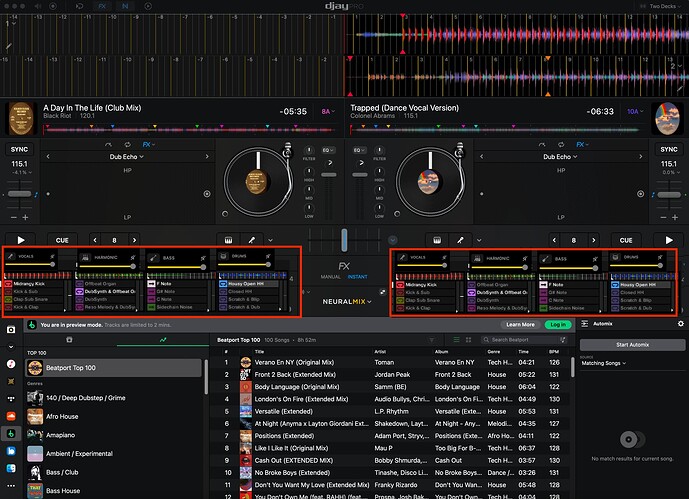Open the left mixer EQ dropdown
This screenshot has width=689, height=499.
click(328, 150)
